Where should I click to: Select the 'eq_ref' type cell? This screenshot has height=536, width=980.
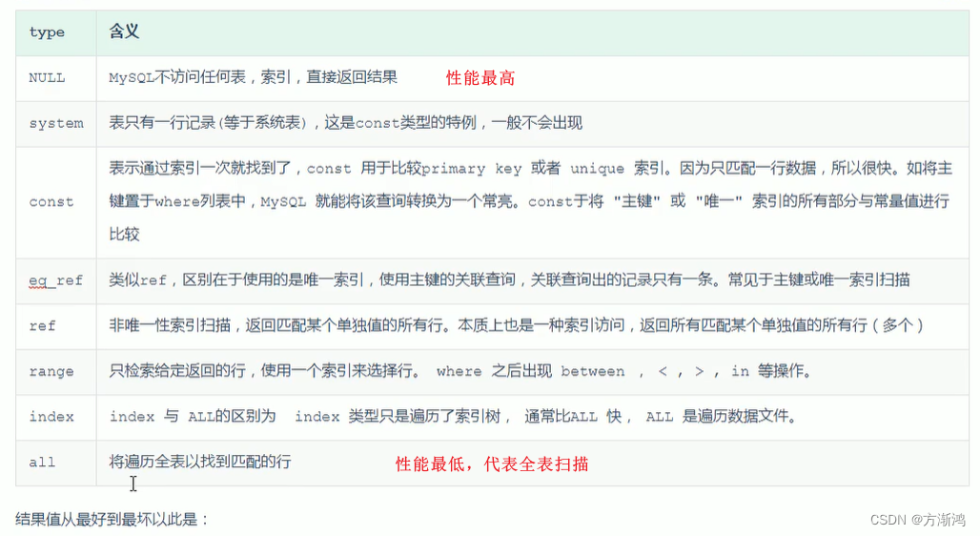click(55, 280)
